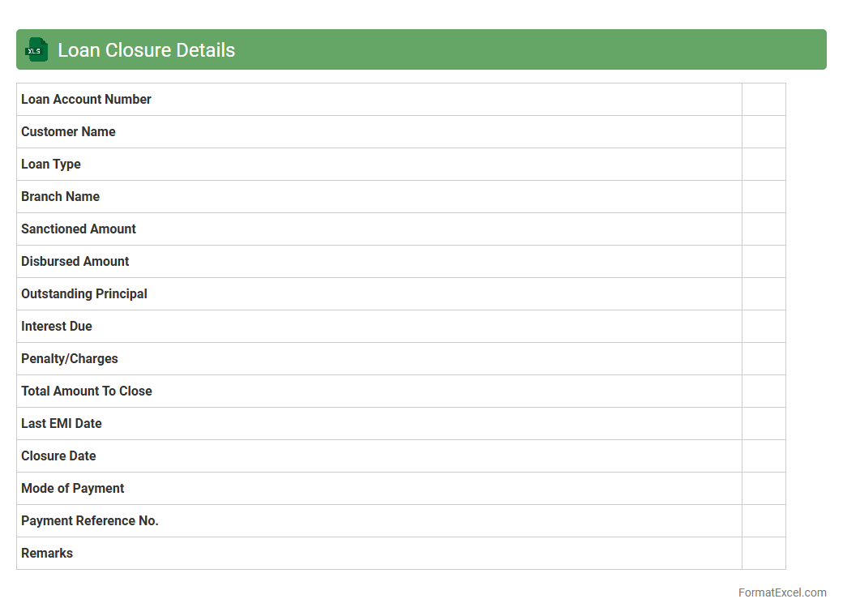Select the Penalty/Charges row label

point(70,358)
